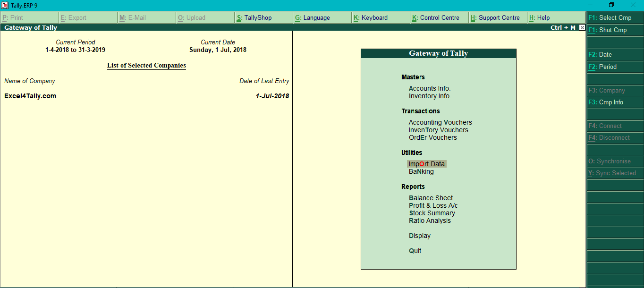The height and width of the screenshot is (288, 644).
Task: Open the E-Mail option in top bar
Action: tap(147, 18)
